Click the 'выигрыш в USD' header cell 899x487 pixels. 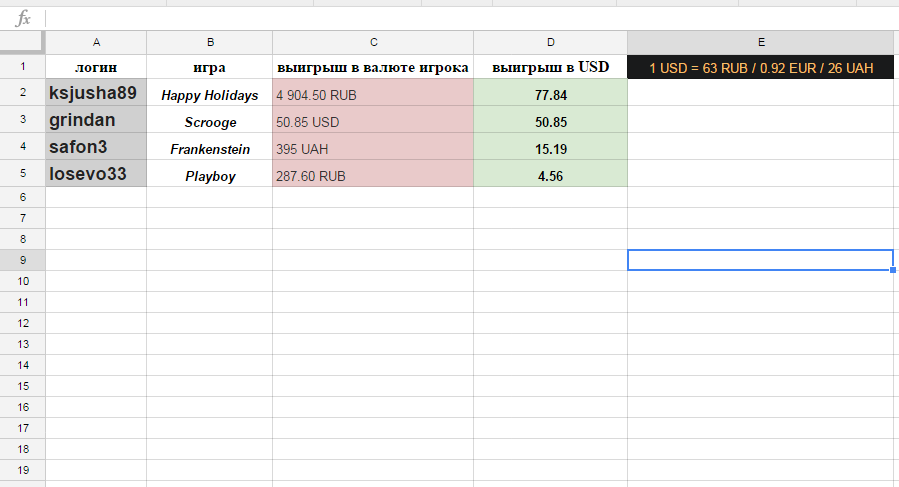550,68
